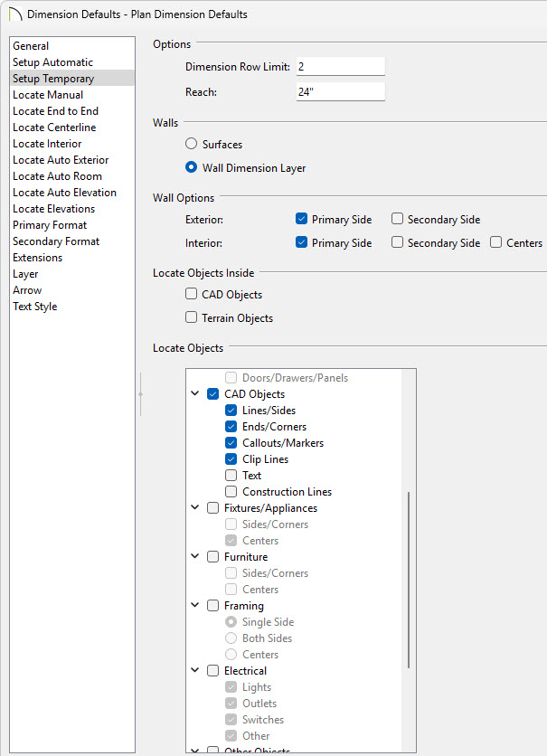
Task: Uncheck Lines/Sides
Action: (231, 411)
